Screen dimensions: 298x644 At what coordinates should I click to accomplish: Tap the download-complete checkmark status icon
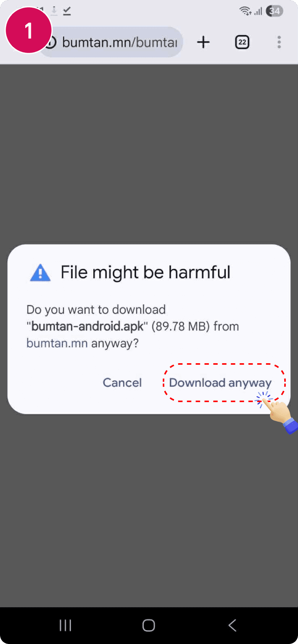coord(67,11)
